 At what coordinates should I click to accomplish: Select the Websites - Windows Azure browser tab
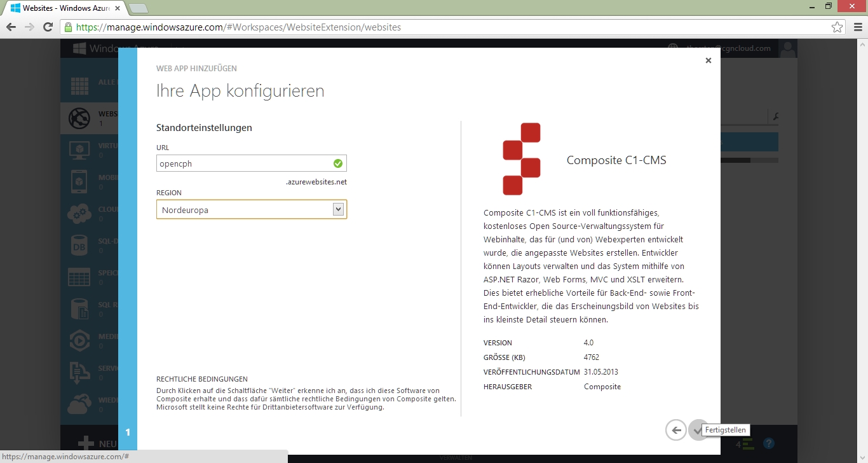tap(64, 8)
